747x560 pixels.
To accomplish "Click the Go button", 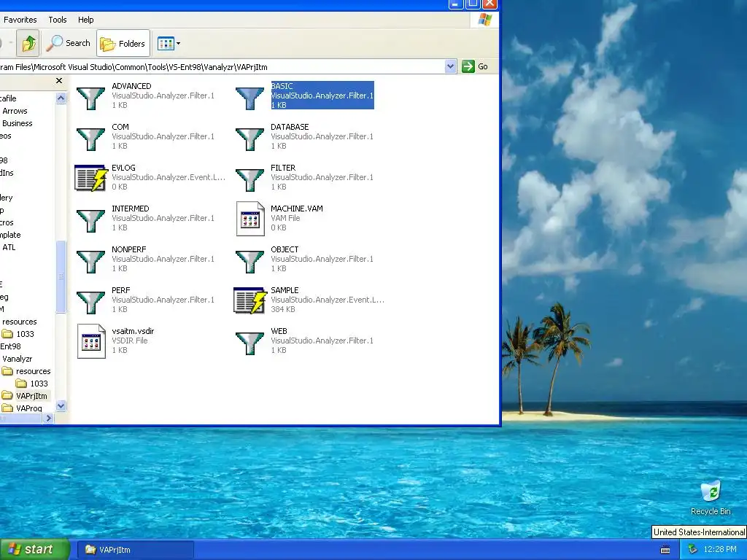I will click(x=475, y=66).
